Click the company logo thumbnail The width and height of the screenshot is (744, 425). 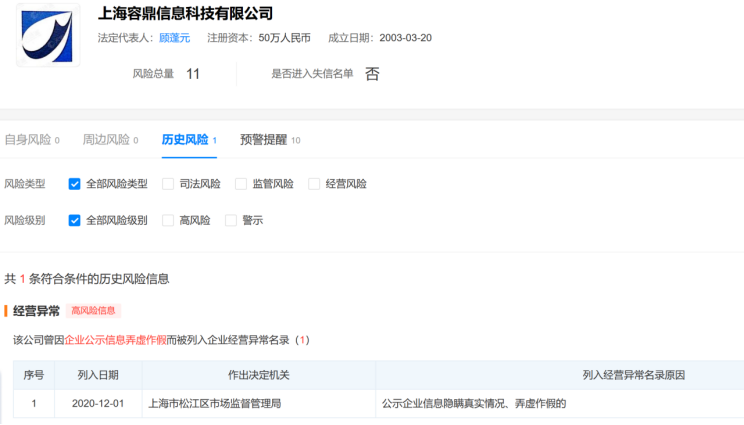[48, 36]
